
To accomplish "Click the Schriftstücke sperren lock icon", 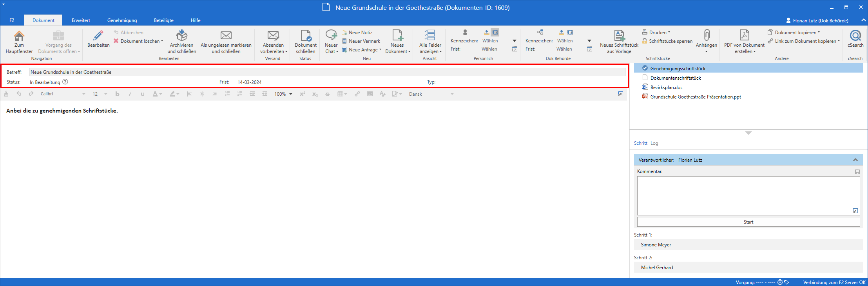I will tap(645, 41).
